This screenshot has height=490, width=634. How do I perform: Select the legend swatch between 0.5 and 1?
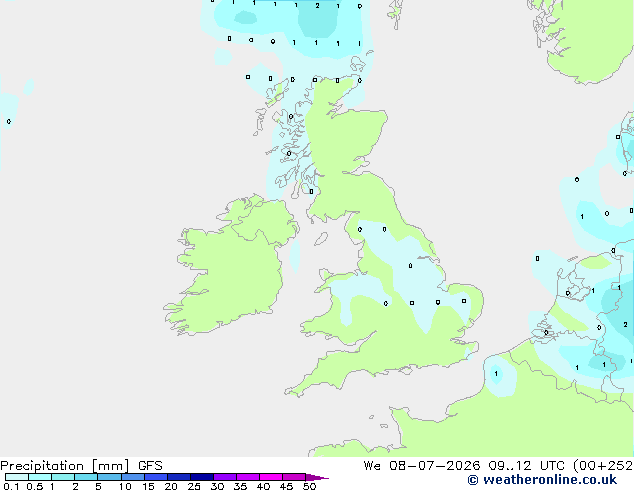coord(40,477)
